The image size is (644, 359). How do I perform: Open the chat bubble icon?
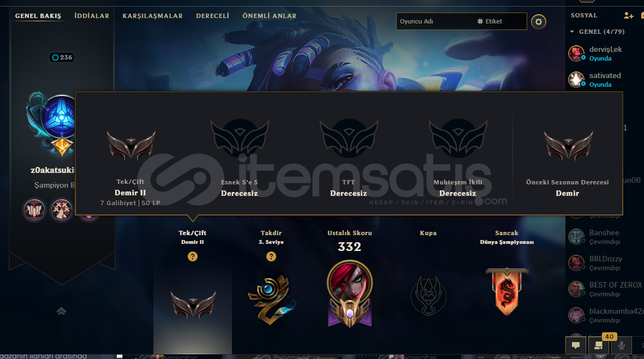pyautogui.click(x=576, y=345)
